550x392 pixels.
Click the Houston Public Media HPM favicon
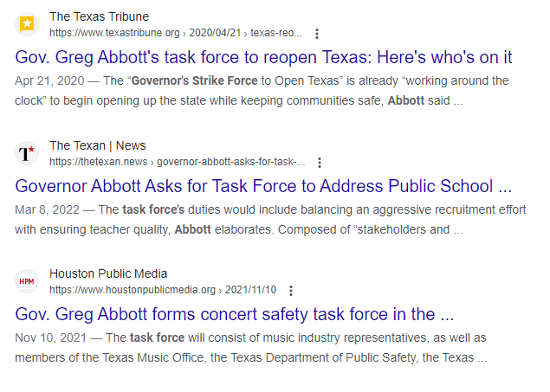coord(27,281)
